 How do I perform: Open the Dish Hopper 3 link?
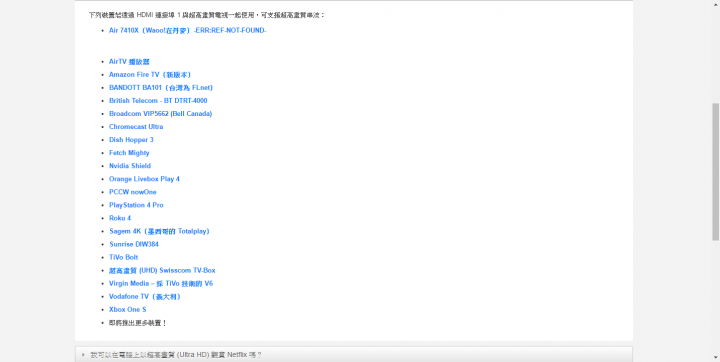coord(131,140)
